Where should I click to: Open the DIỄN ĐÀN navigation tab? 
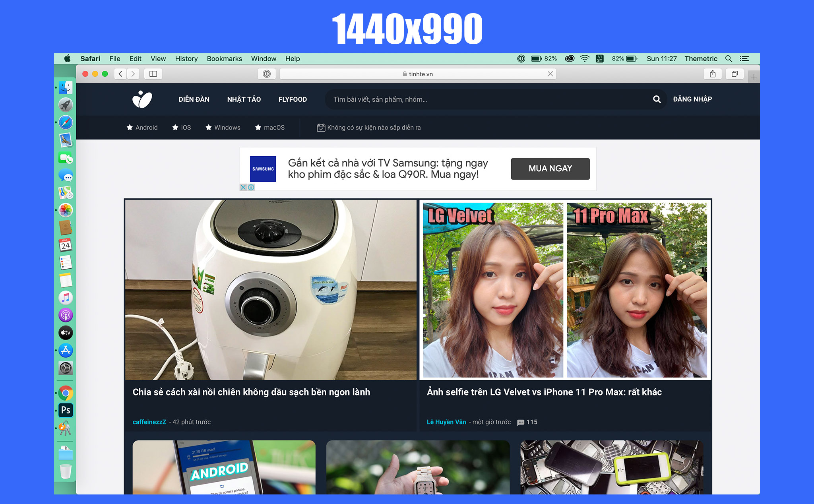click(194, 99)
